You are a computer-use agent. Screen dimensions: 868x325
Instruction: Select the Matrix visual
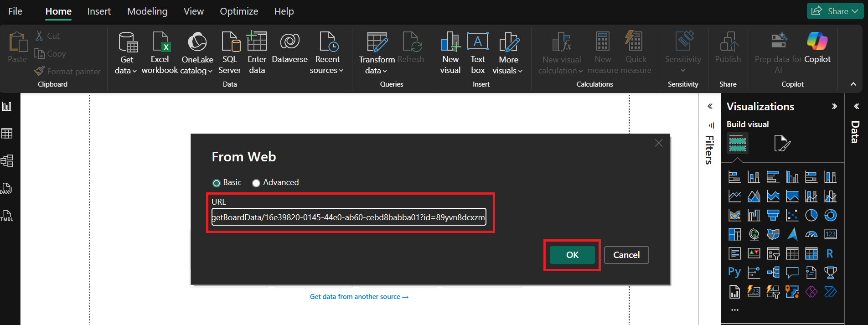pos(811,253)
